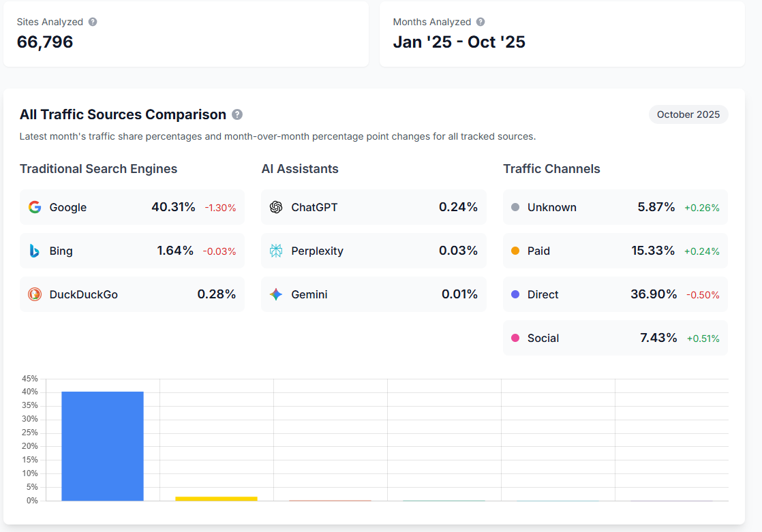762x532 pixels.
Task: Toggle the Paid channel color dot
Action: 514,251
